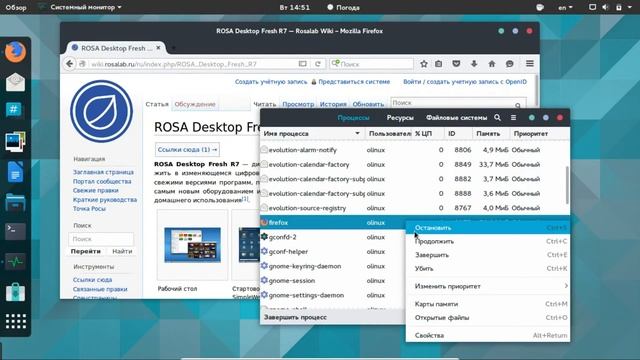The image size is (640, 360).
Task: Click Создать учётную запись link
Action: [x=271, y=82]
